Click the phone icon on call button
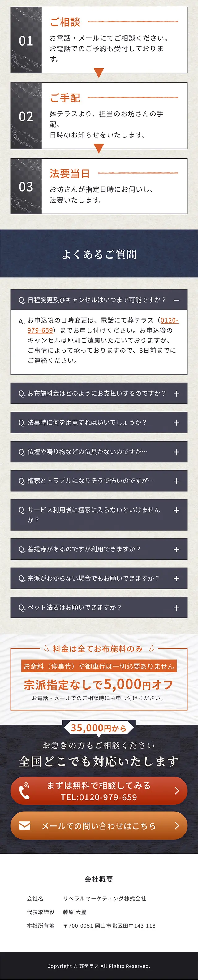Image resolution: width=198 pixels, height=980 pixels. (24, 791)
